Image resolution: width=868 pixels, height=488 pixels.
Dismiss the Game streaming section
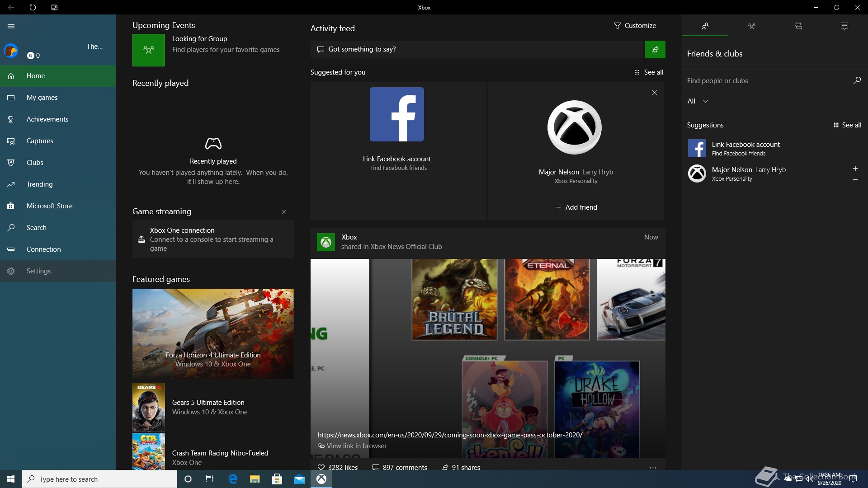[x=284, y=212]
